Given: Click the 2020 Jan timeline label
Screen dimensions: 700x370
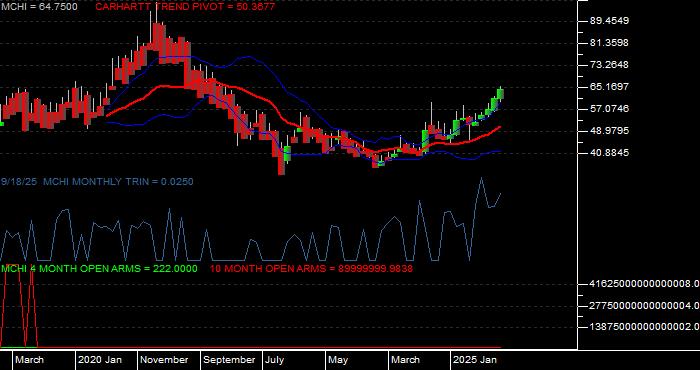Looking at the screenshot, I should point(100,360).
